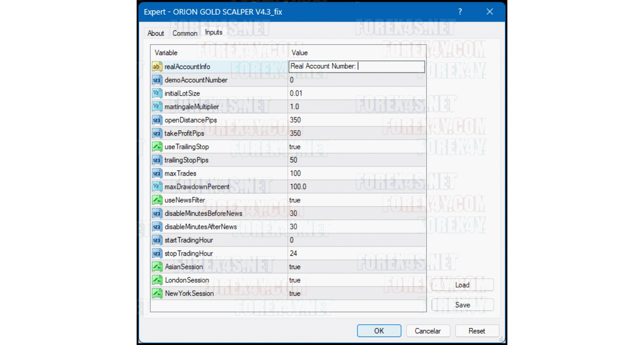Switch to the About tab

[x=155, y=33]
